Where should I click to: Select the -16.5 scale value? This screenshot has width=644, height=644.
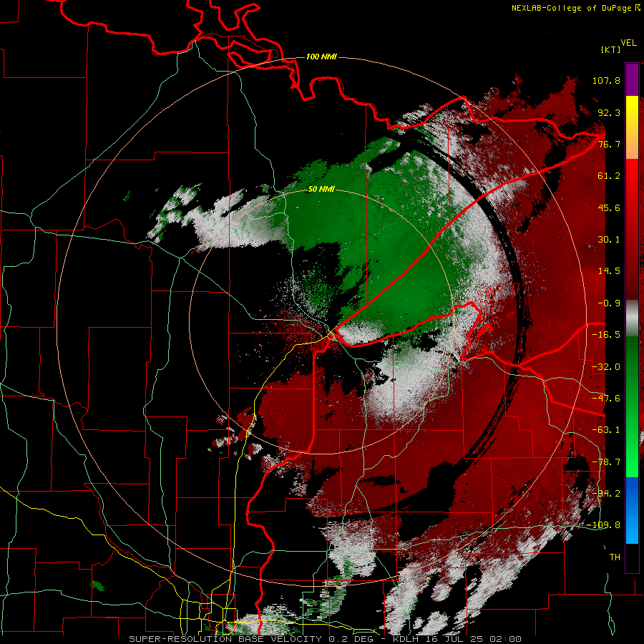click(606, 335)
